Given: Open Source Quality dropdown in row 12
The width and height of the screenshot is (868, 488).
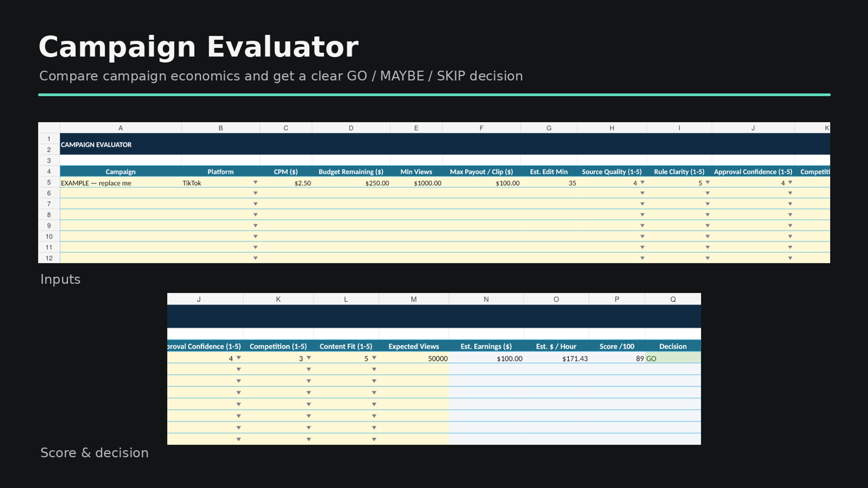Looking at the screenshot, I should pos(642,258).
